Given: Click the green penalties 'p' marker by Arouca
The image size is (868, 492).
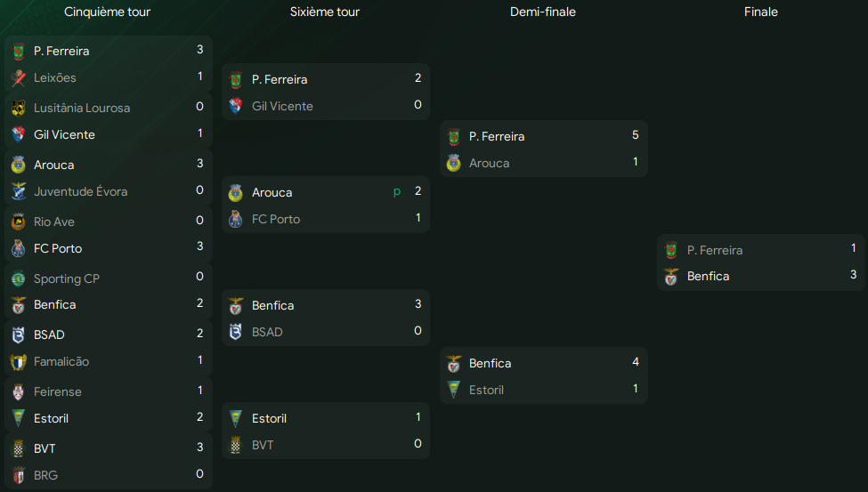Looking at the screenshot, I should tap(397, 192).
